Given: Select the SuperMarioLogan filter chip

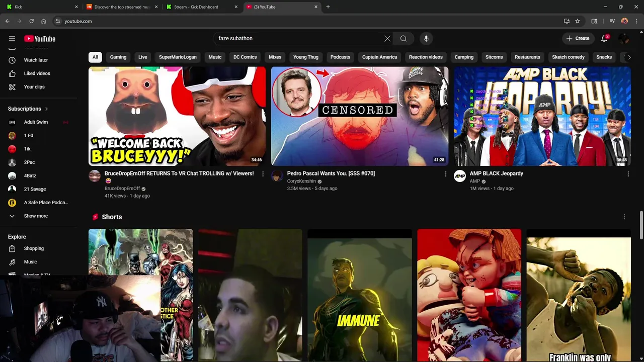Looking at the screenshot, I should click(178, 57).
